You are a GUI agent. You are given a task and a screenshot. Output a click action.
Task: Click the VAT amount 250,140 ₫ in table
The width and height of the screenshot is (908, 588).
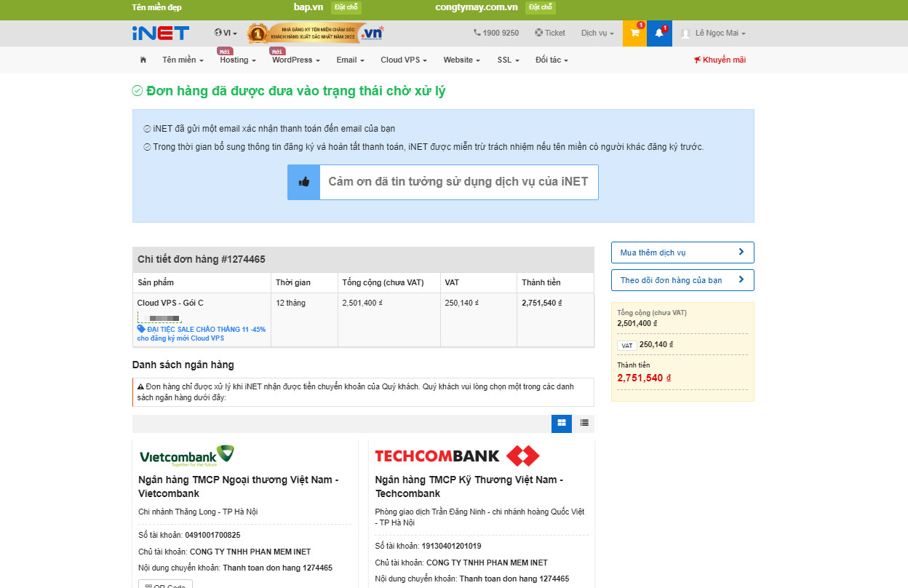[463, 303]
